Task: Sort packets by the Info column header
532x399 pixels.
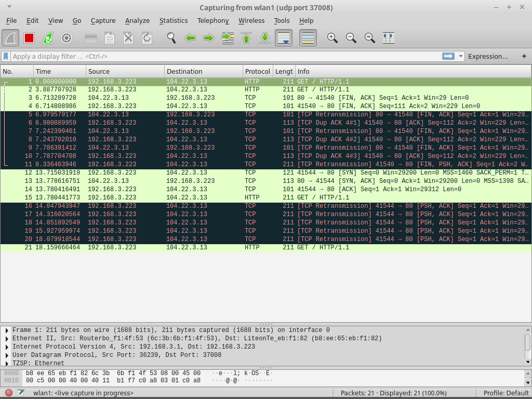Action: tap(413, 72)
